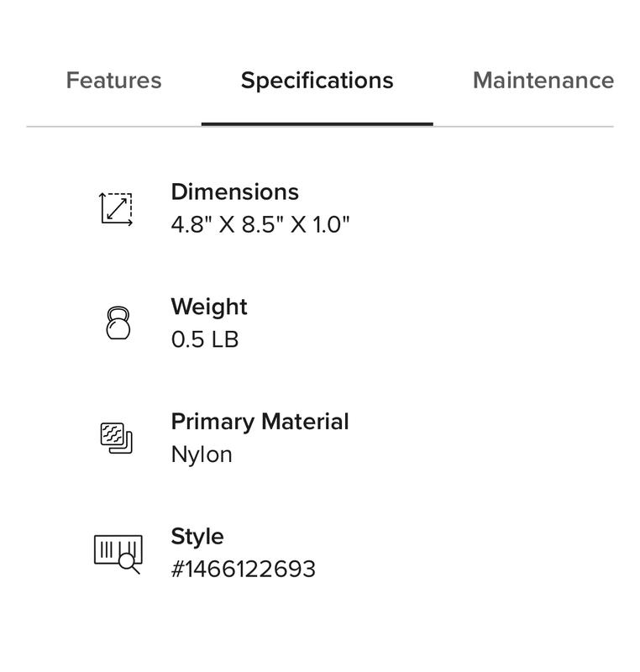Click the dimensions measurement icon
640x672 pixels.
pyautogui.click(x=116, y=207)
